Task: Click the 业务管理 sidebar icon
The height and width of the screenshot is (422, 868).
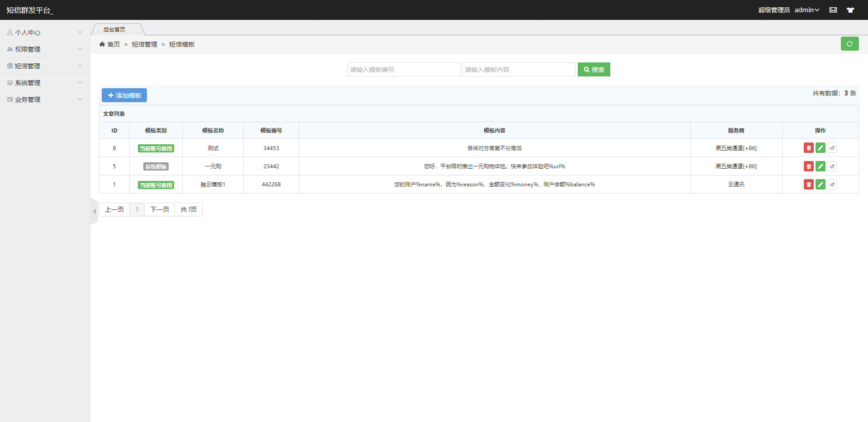Action: pyautogui.click(x=10, y=100)
